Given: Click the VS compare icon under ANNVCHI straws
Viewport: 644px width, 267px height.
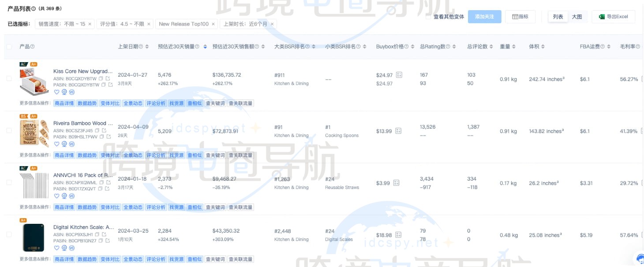Looking at the screenshot, I should tap(72, 196).
